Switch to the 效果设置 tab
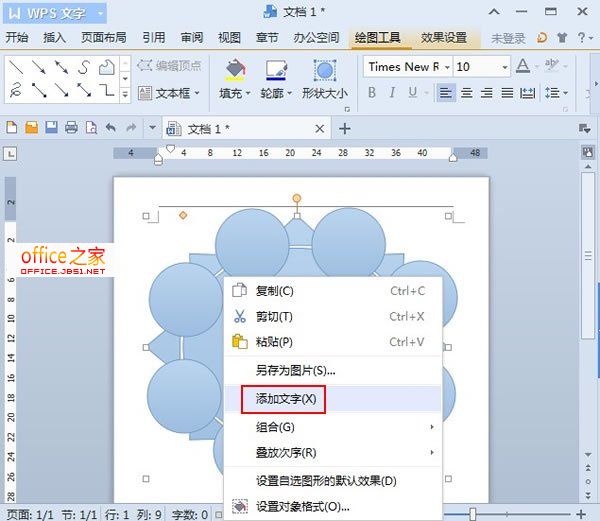The image size is (600, 521). click(444, 37)
